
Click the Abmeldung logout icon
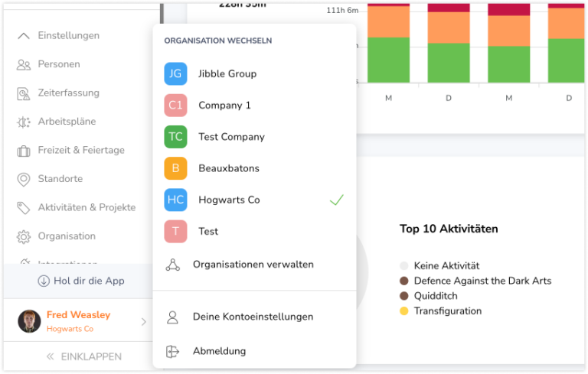pyautogui.click(x=173, y=351)
